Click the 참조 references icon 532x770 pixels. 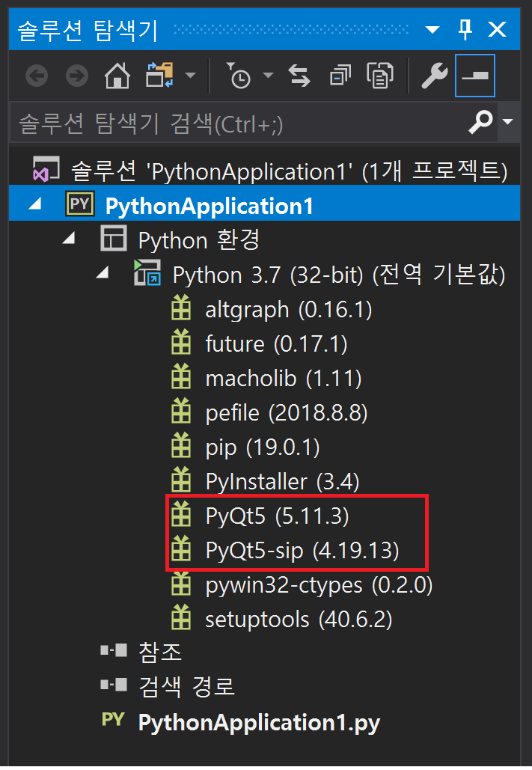[114, 650]
